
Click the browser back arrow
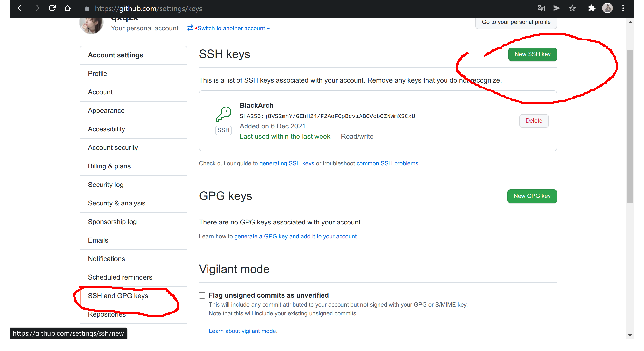[21, 8]
